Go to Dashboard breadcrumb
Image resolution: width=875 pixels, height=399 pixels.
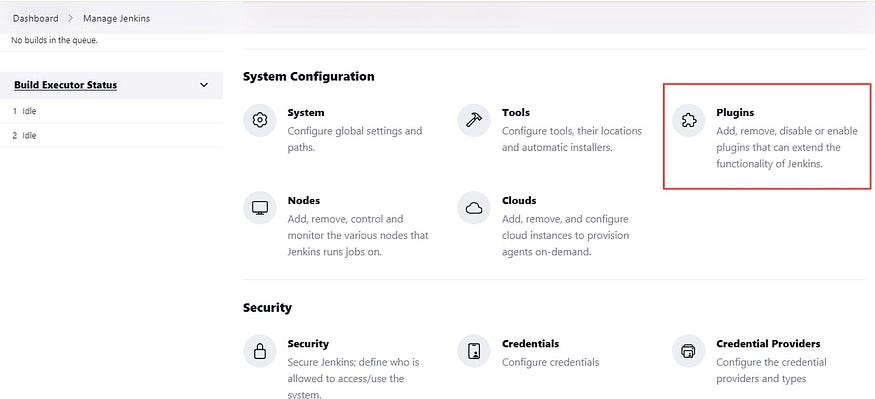[x=36, y=18]
